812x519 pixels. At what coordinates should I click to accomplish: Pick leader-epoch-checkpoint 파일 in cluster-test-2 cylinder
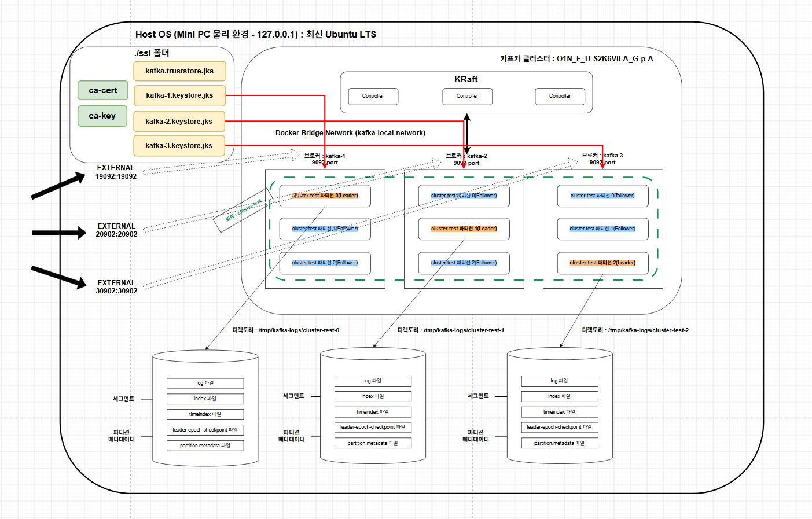tap(560, 427)
